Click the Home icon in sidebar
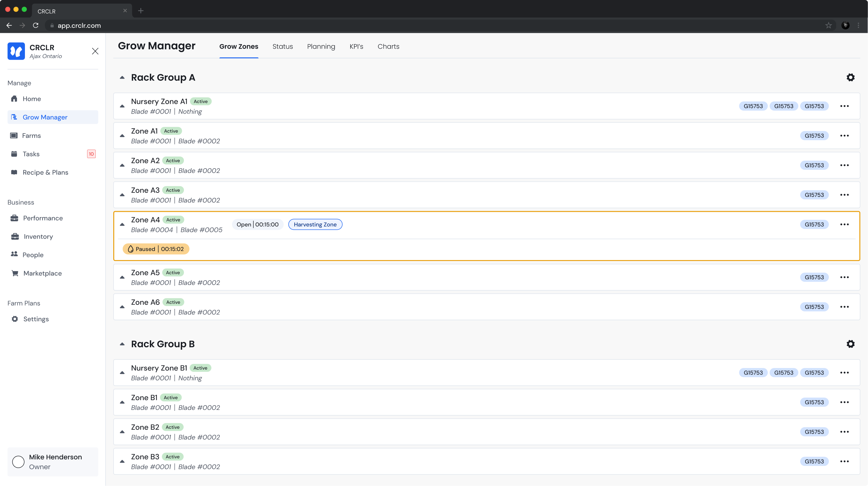This screenshot has height=486, width=868. pos(14,99)
